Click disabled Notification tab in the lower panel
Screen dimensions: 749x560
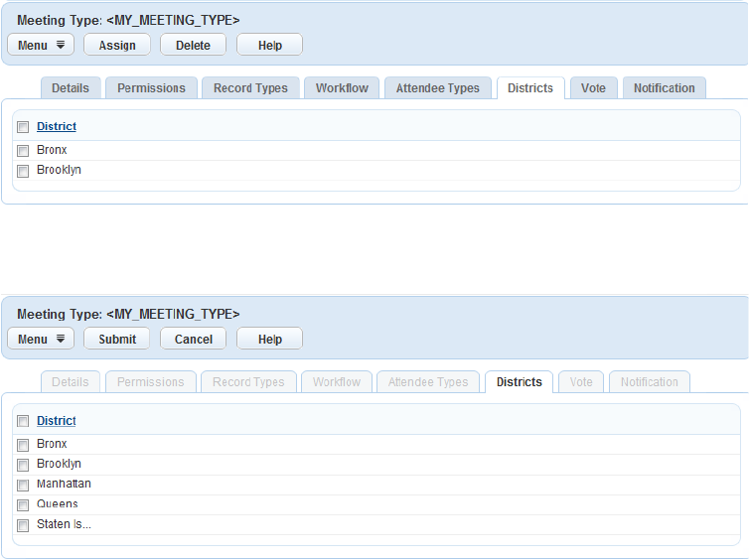click(x=650, y=382)
